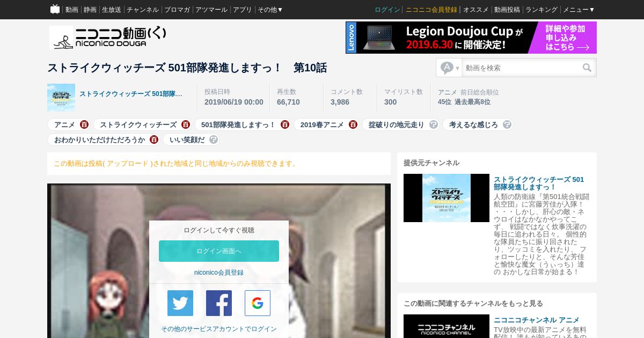Click the ログイン link in header

coord(387,10)
